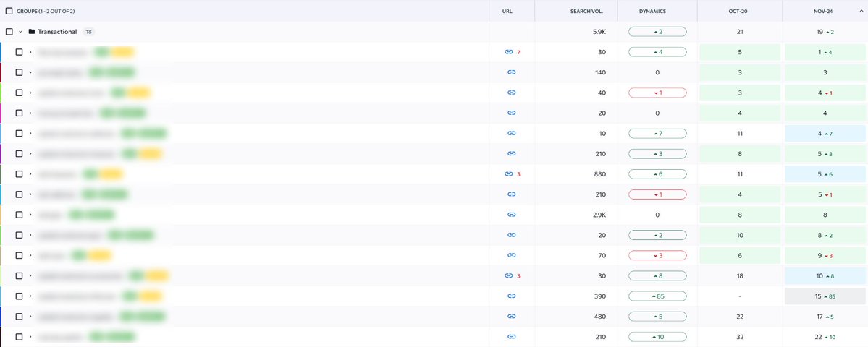The width and height of the screenshot is (868, 347).
Task: Click the NOV-24 cell showing 1 up 4
Action: (x=825, y=52)
